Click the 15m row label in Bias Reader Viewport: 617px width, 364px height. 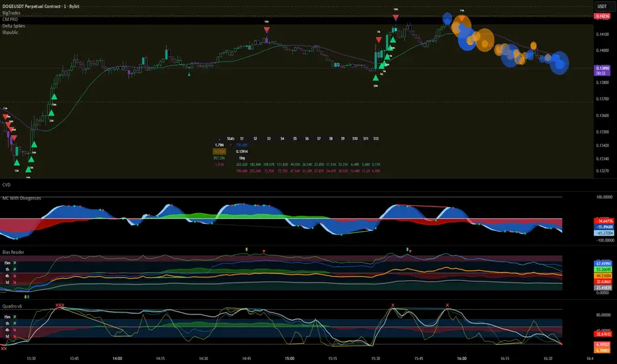coord(7,263)
